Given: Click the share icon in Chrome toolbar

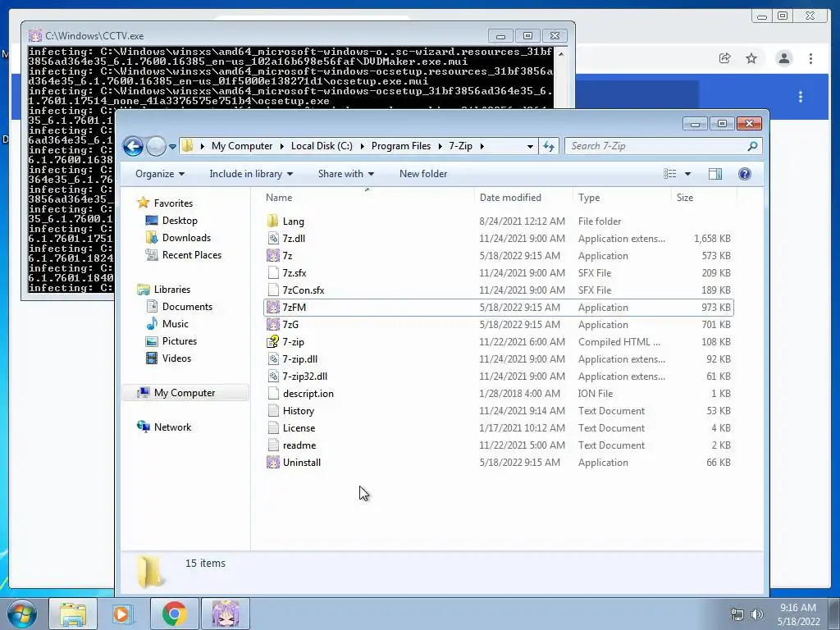Looking at the screenshot, I should [x=724, y=58].
